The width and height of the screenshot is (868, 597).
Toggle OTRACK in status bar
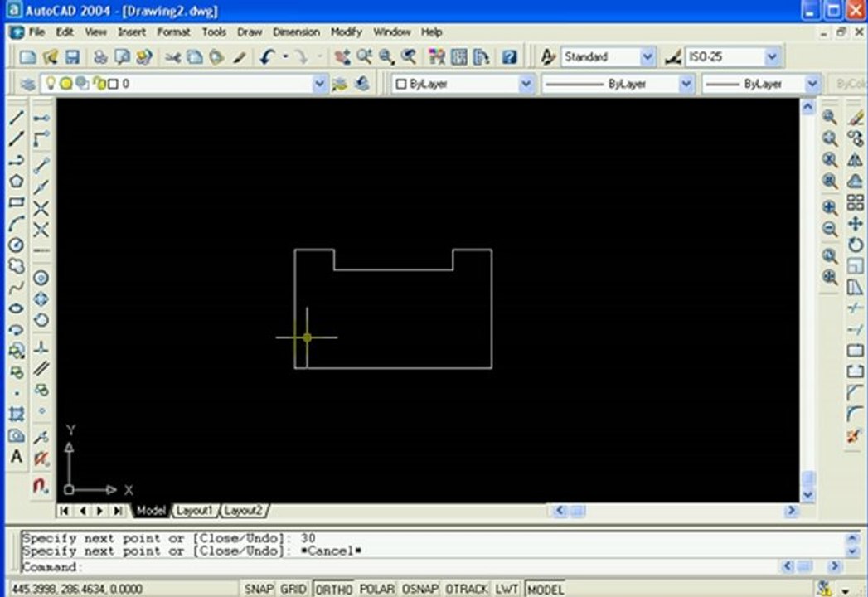[x=466, y=589]
